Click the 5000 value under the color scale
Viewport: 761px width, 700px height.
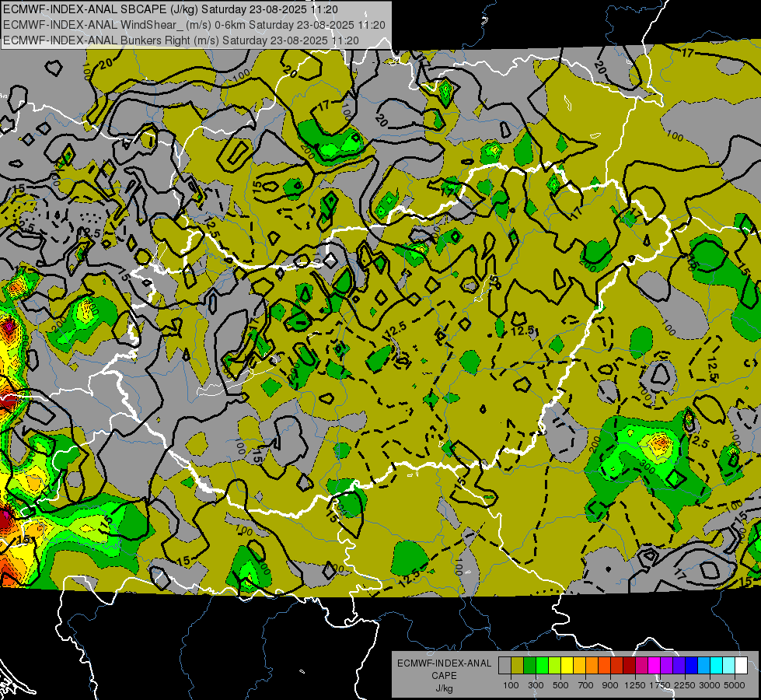[735, 685]
